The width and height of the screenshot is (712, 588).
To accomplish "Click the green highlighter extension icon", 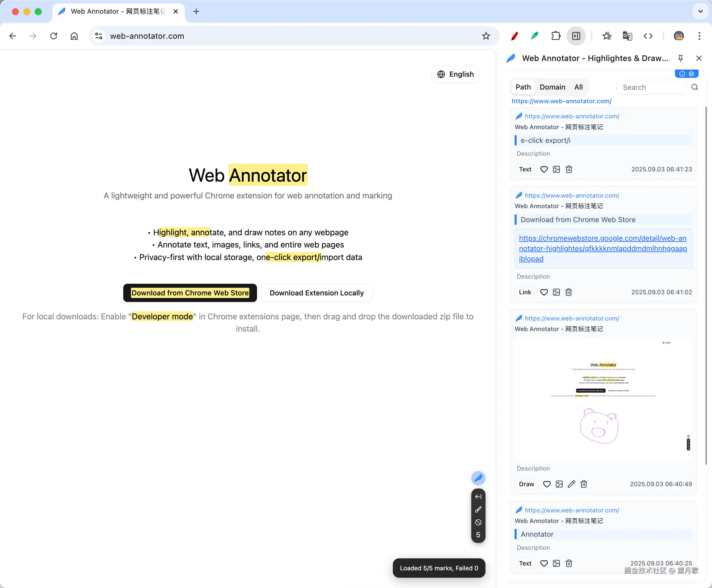I will pos(535,36).
